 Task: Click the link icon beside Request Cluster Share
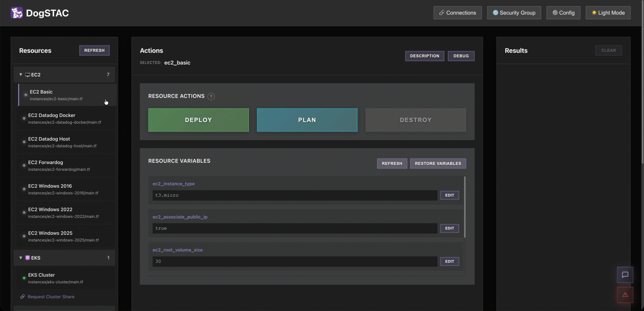[23, 297]
